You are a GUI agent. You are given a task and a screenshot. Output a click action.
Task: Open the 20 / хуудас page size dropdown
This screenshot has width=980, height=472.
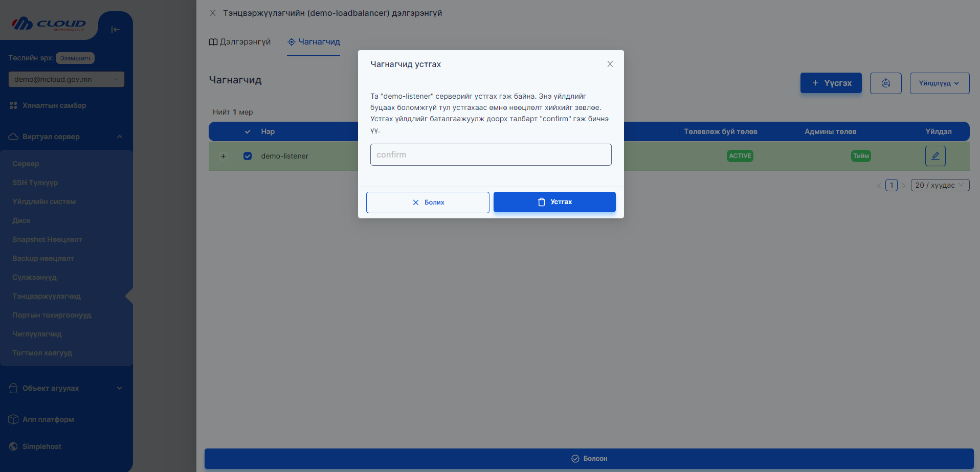click(x=940, y=185)
